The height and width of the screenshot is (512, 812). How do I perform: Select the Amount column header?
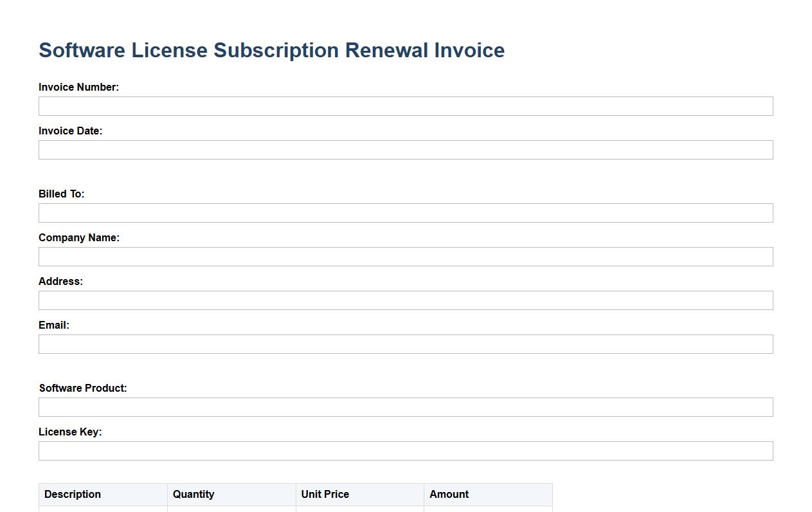[449, 495]
